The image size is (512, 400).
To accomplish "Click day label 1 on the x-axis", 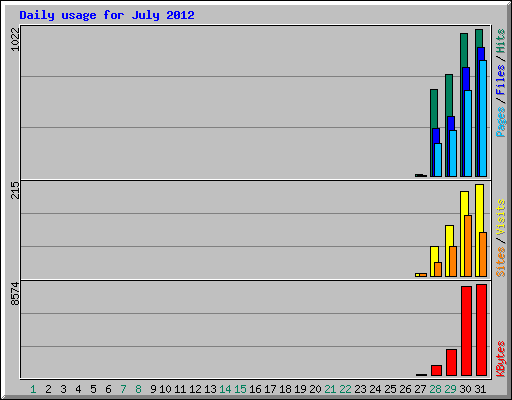I will point(33,389).
